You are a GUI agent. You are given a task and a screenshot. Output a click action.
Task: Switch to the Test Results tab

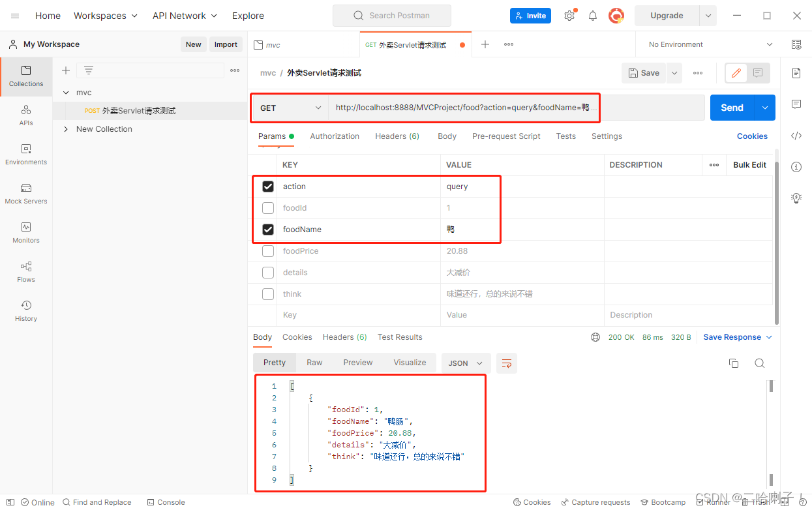point(400,337)
